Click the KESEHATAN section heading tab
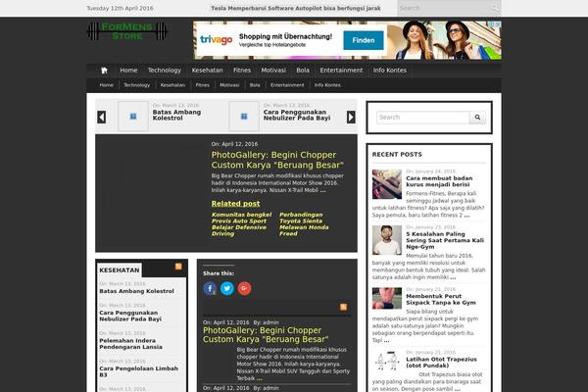588x392 pixels. click(x=120, y=270)
